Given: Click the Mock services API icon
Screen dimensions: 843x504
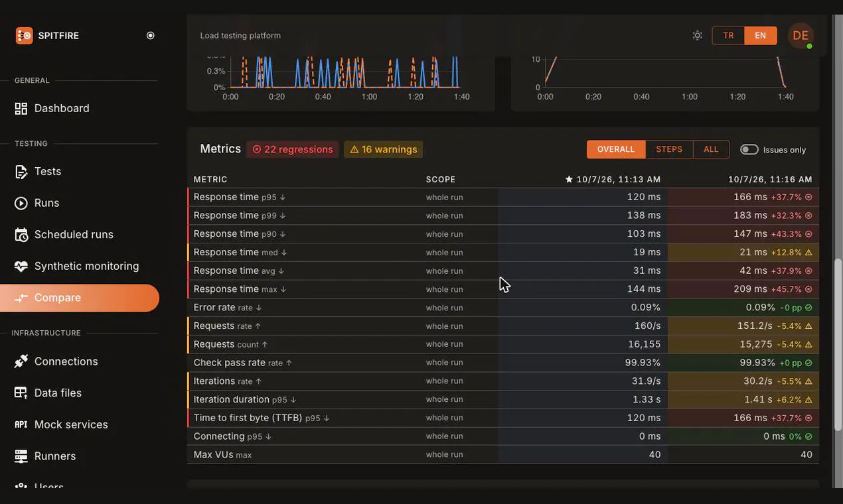Looking at the screenshot, I should point(21,424).
